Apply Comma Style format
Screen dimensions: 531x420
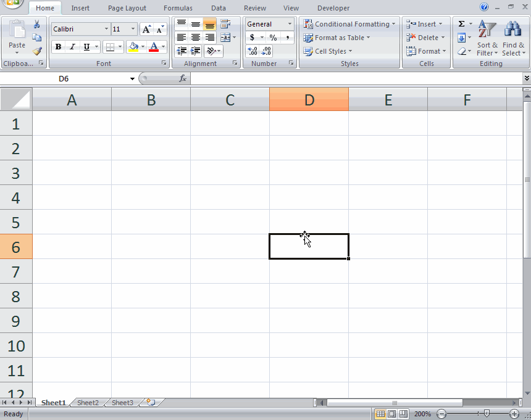[x=287, y=38]
